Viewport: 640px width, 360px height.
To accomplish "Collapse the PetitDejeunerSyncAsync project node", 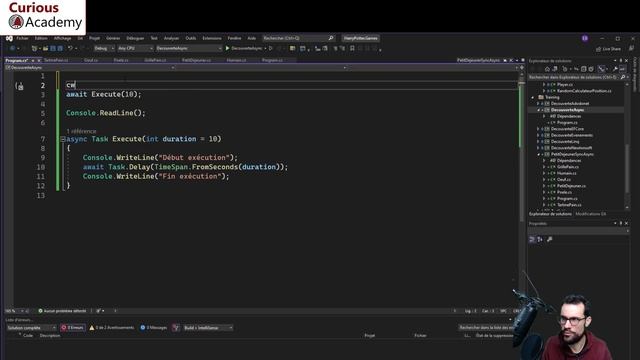I will click(x=538, y=154).
